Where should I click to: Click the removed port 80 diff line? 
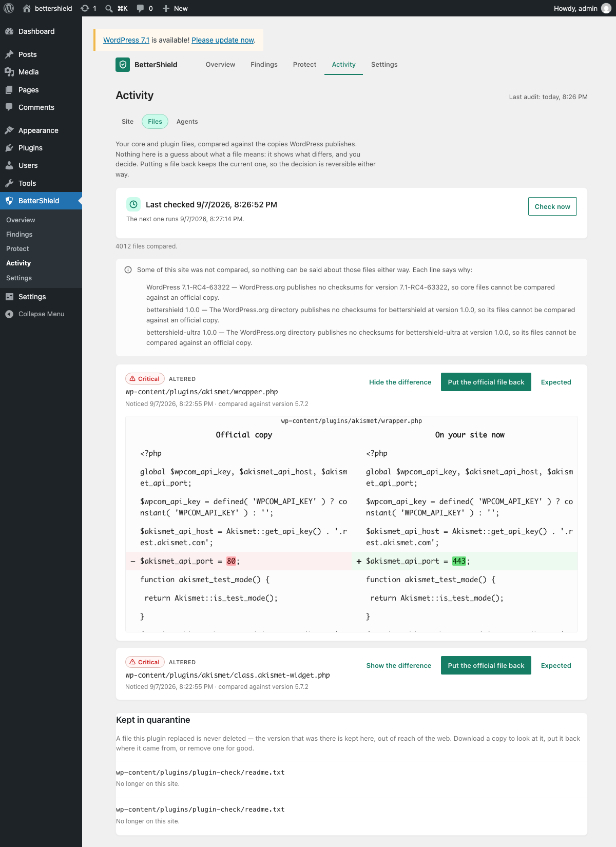point(239,561)
